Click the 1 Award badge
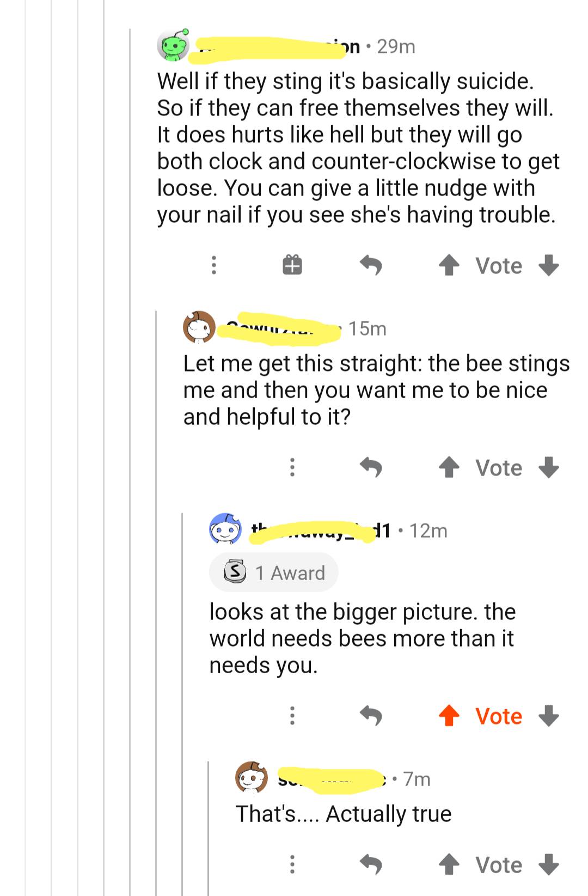This screenshot has height=896, width=588. point(272,572)
